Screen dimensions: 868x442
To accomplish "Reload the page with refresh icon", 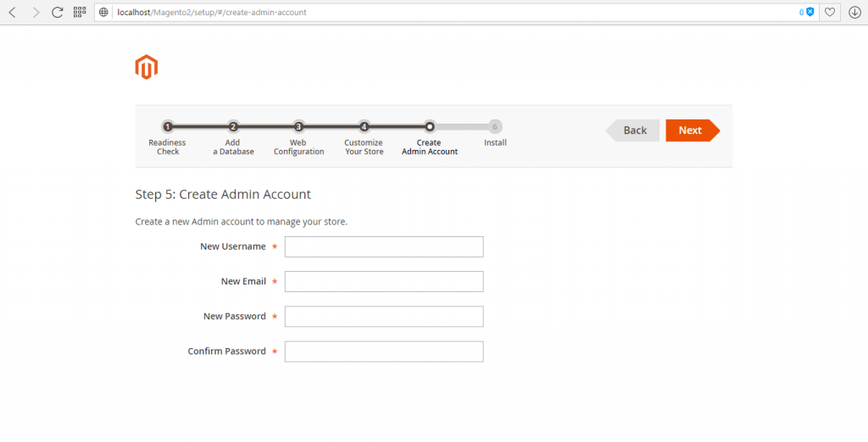I will click(58, 12).
